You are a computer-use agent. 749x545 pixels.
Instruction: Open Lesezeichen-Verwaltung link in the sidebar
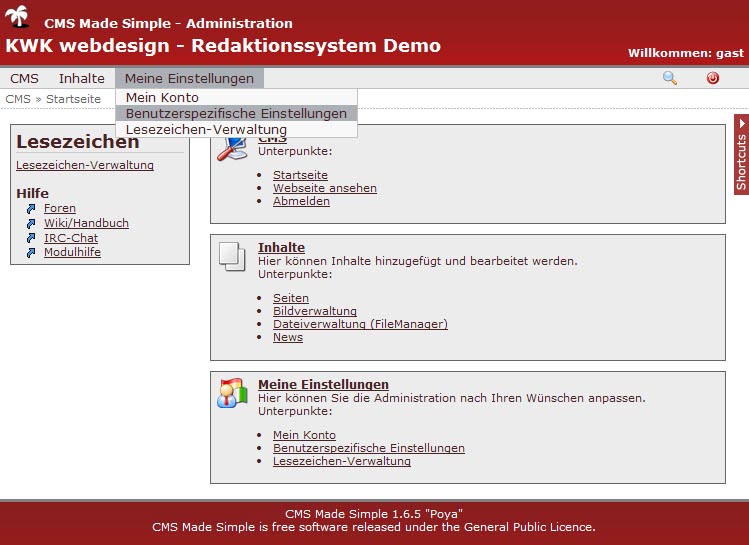pos(85,165)
